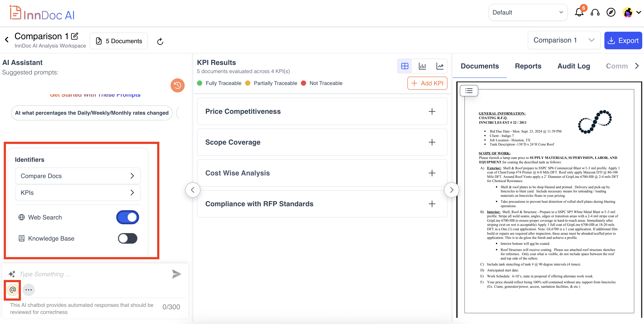
Task: Switch KPI results to bar chart view
Action: coord(422,66)
